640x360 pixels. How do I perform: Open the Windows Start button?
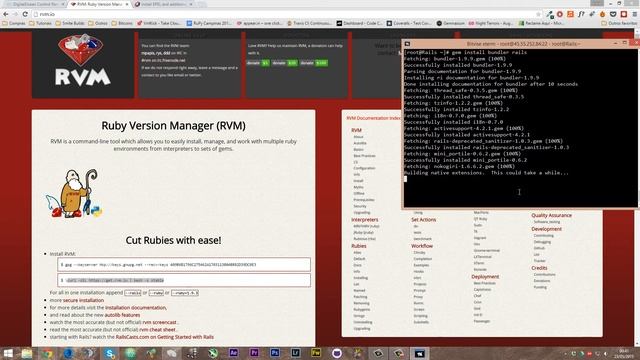8,353
